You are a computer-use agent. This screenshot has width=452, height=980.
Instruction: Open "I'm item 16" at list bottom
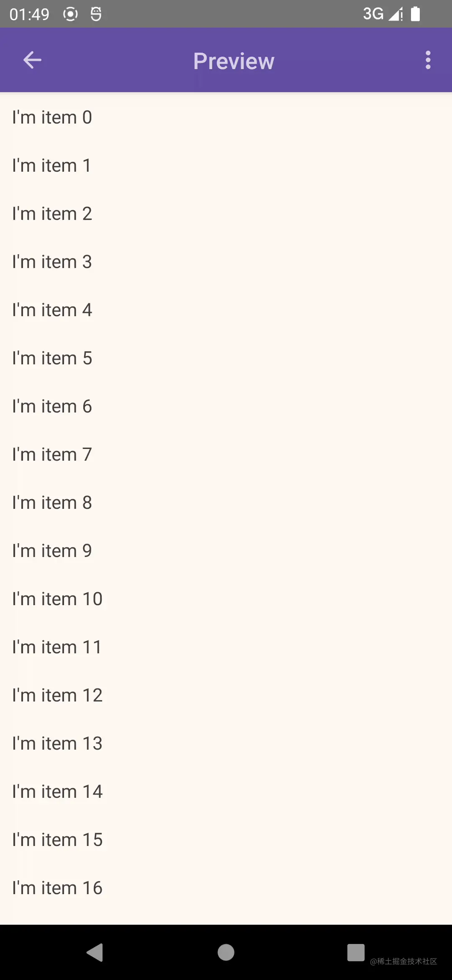(226, 888)
